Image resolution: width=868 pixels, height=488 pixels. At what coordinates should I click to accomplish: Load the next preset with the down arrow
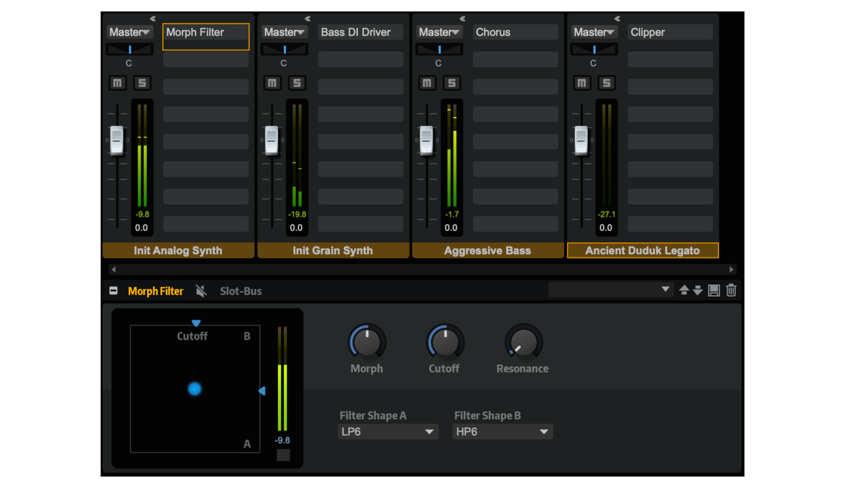coord(697,291)
